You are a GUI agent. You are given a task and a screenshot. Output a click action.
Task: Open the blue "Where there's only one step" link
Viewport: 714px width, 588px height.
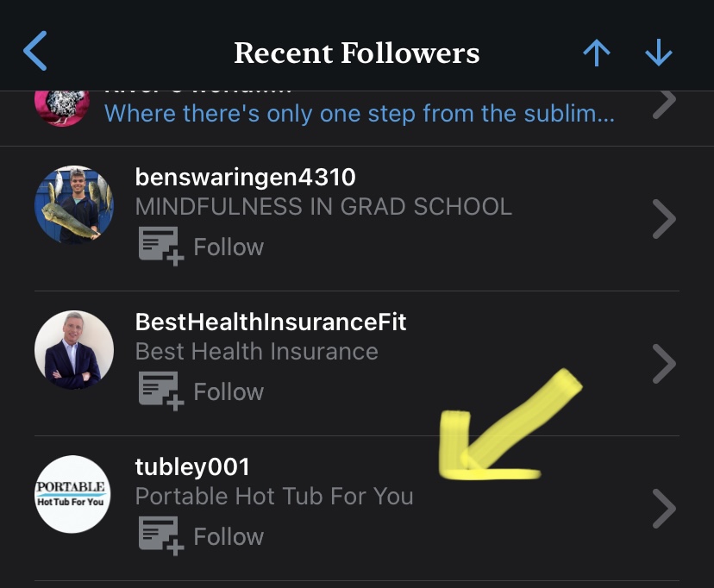pyautogui.click(x=359, y=113)
